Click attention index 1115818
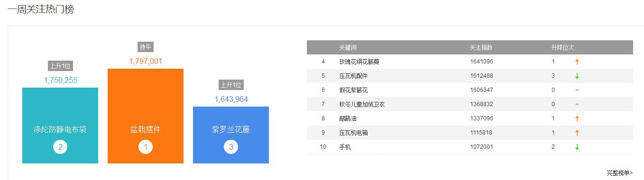Viewport: 644px width, 180px height. point(481,133)
